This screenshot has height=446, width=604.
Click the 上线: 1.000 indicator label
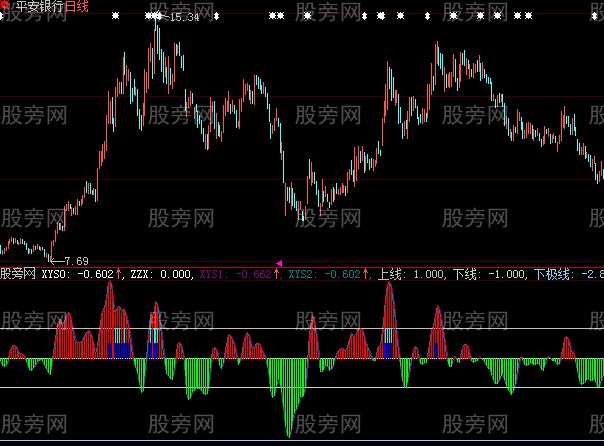click(411, 274)
